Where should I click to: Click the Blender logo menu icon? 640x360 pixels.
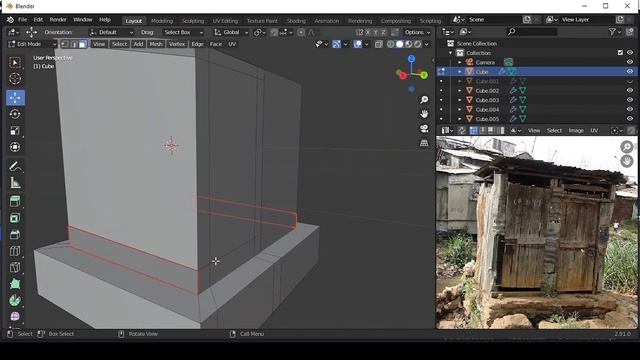(10, 20)
